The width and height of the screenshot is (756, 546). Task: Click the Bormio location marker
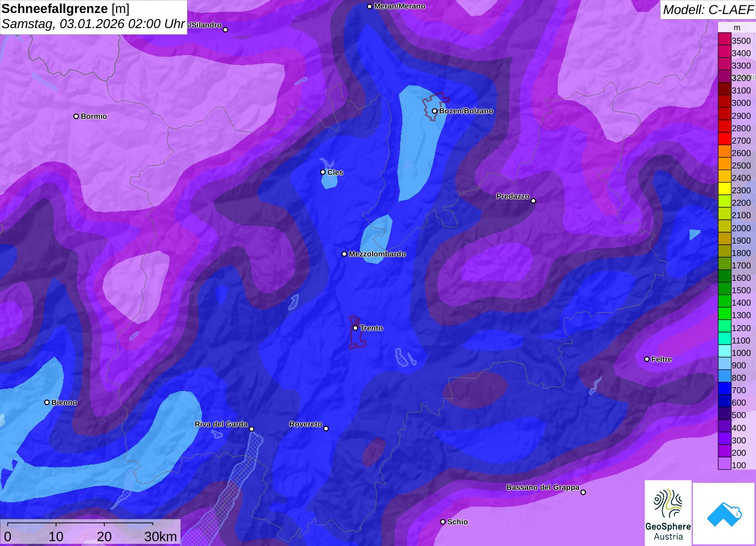76,117
